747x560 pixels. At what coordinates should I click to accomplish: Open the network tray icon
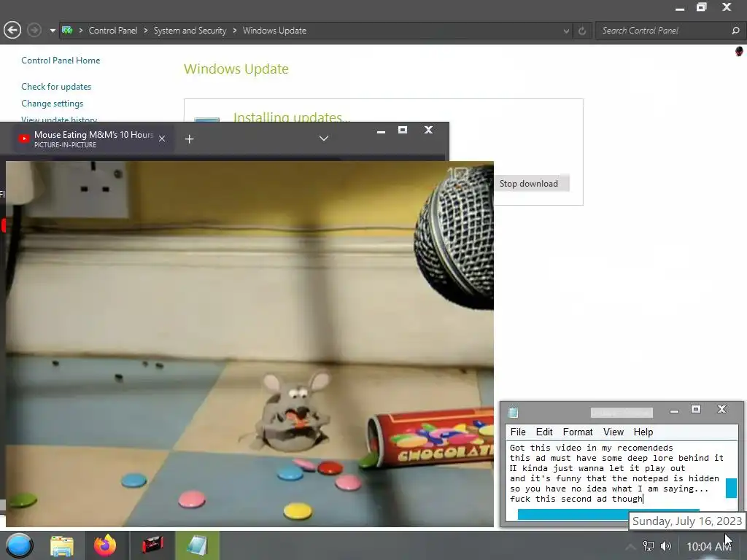point(649,546)
